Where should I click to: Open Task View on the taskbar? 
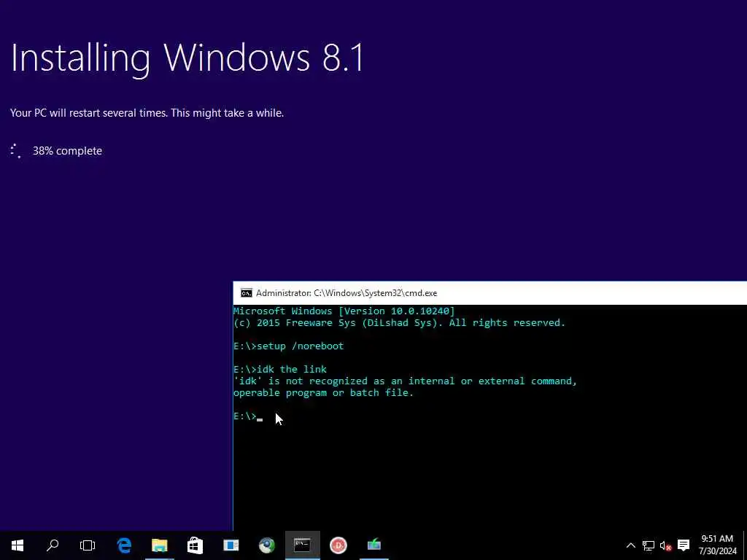click(88, 545)
